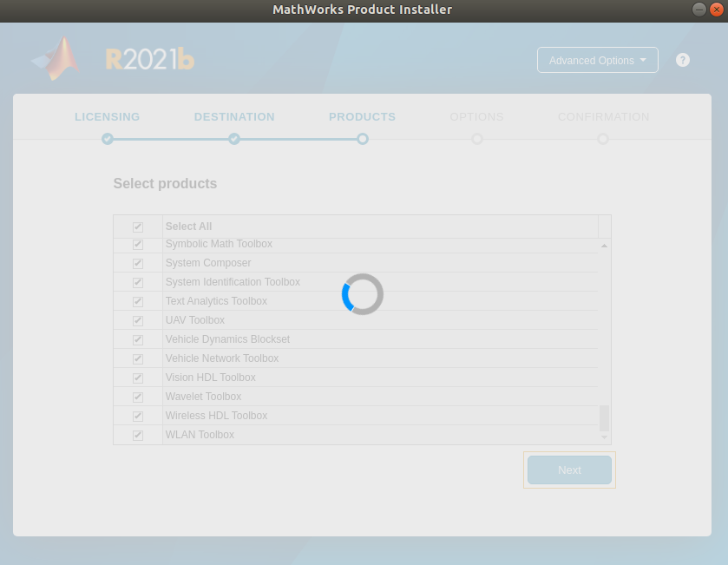Click the Products step circle marker

point(363,139)
